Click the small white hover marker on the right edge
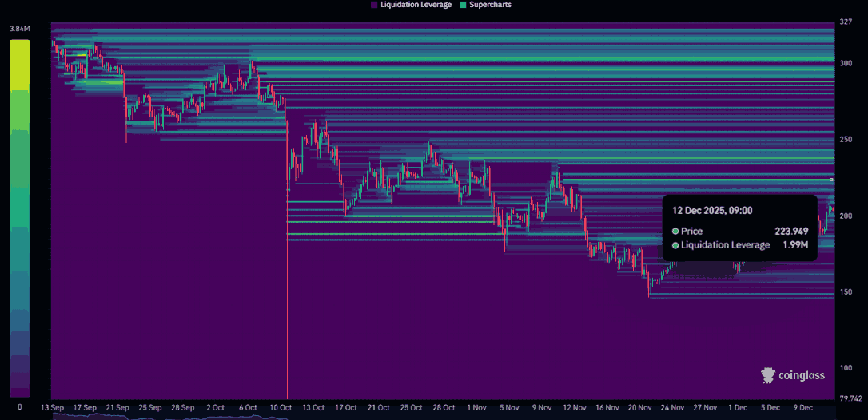868x420 pixels. pyautogui.click(x=831, y=180)
